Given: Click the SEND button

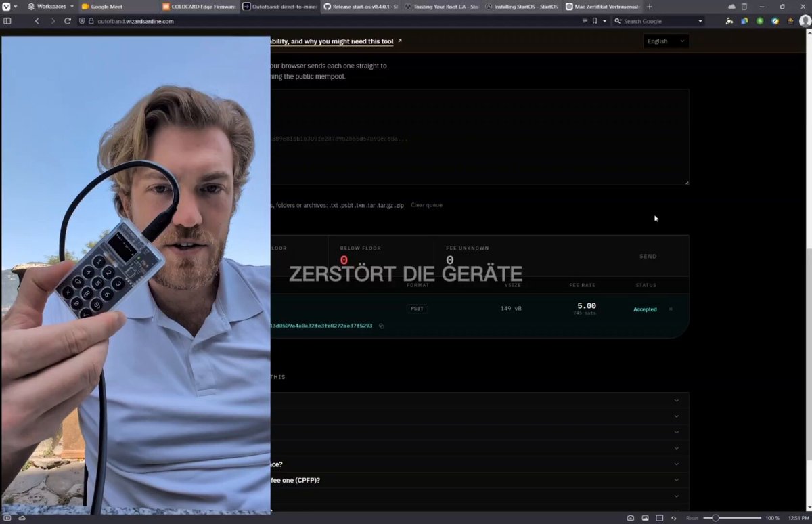Looking at the screenshot, I should click(648, 256).
